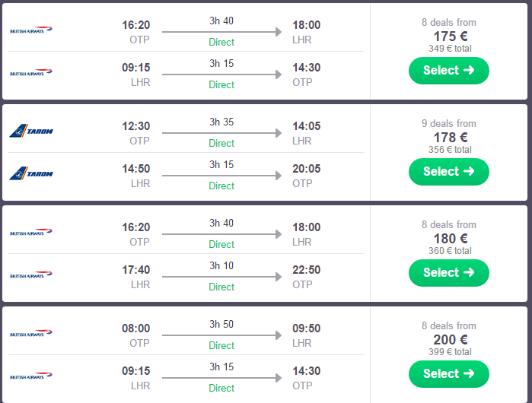
Task: Click the "9 deals from" text
Action: pyautogui.click(x=449, y=123)
